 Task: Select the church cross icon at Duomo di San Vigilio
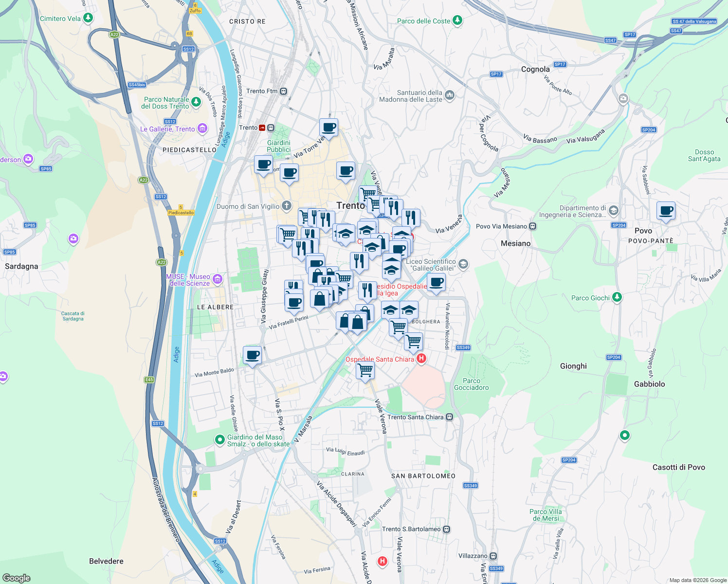point(286,206)
